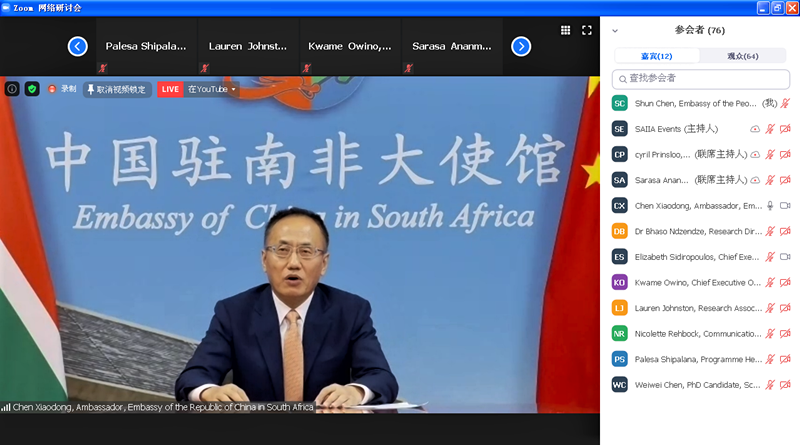Collapse the participants panel chevron

[x=615, y=31]
